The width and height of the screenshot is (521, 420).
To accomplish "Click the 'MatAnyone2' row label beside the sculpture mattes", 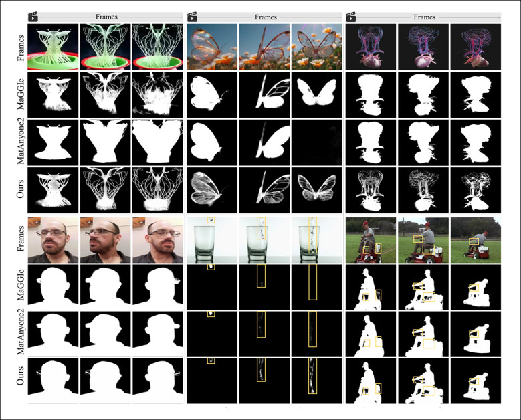I will [x=21, y=142].
